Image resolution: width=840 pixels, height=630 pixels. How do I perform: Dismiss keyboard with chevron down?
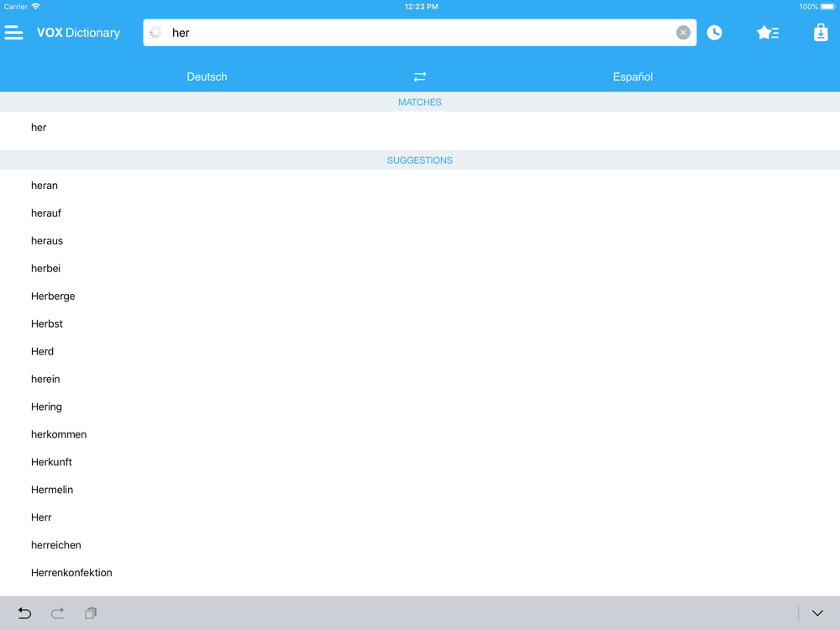817,613
